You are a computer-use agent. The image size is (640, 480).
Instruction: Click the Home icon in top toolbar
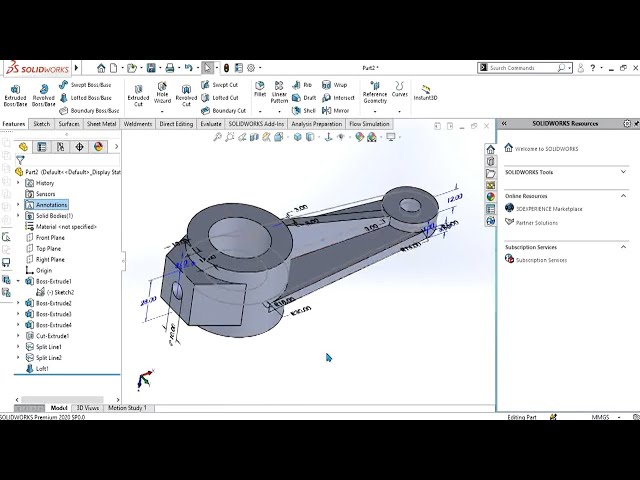pyautogui.click(x=101, y=68)
